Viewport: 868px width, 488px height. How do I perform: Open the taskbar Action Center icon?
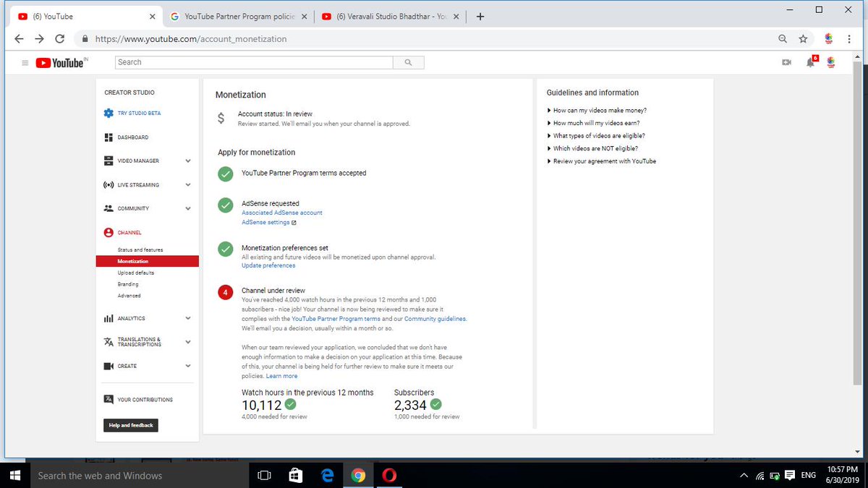pos(790,475)
